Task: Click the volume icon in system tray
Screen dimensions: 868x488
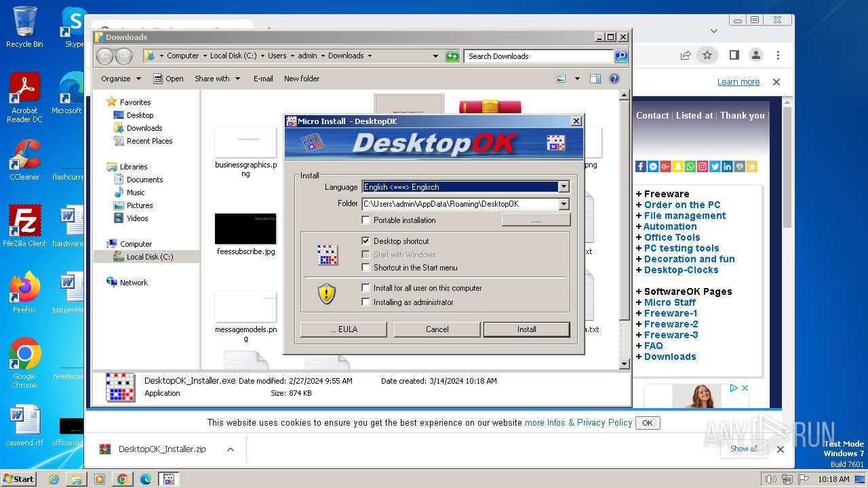Action: (x=771, y=479)
